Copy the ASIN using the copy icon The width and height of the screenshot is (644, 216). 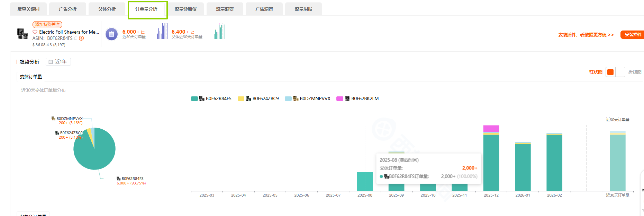point(76,38)
